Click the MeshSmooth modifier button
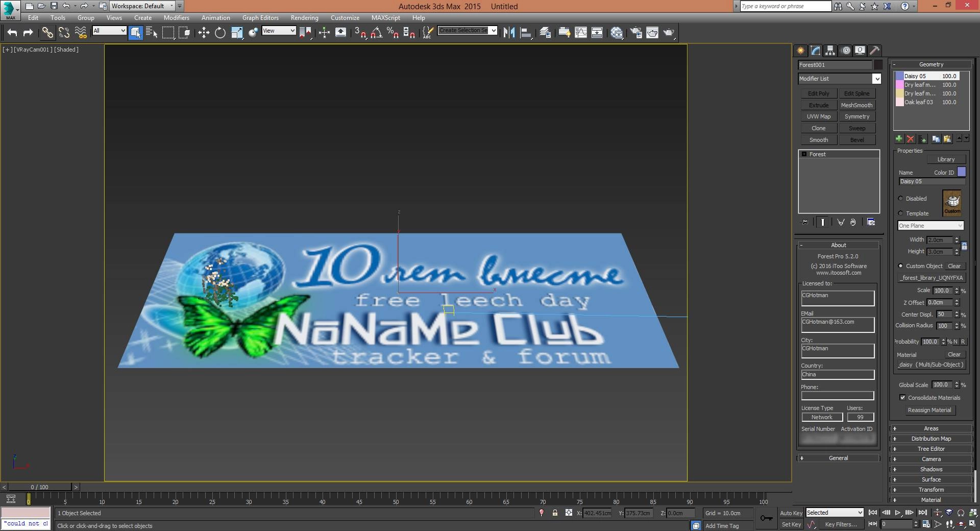 click(856, 105)
